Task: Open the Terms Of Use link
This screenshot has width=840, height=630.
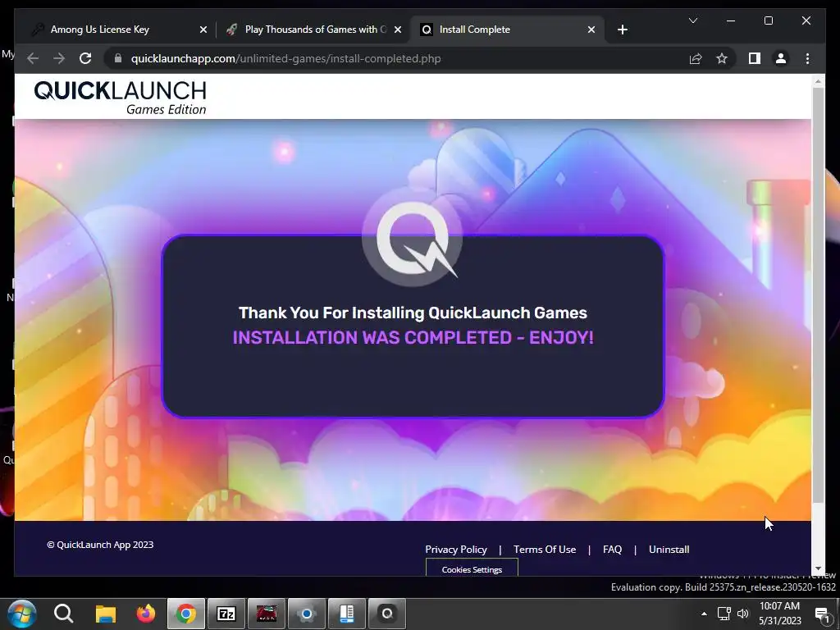Action: [x=545, y=549]
